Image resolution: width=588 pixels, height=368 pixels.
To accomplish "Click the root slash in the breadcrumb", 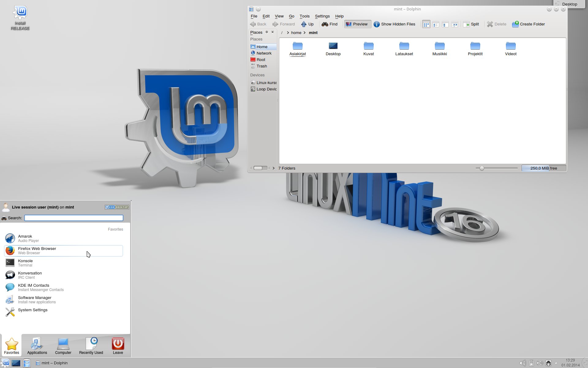I will tap(282, 33).
